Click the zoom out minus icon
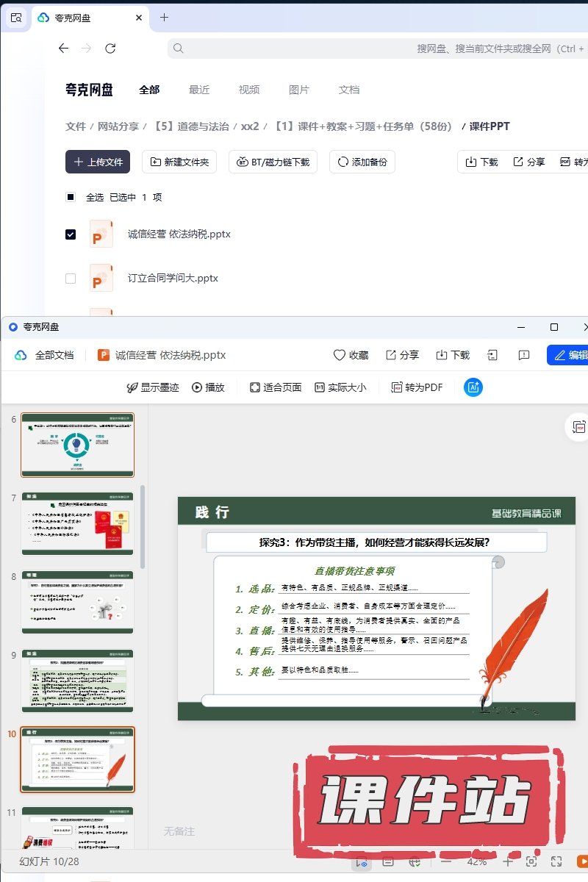Viewport: 588px width, 882px height. (x=447, y=861)
